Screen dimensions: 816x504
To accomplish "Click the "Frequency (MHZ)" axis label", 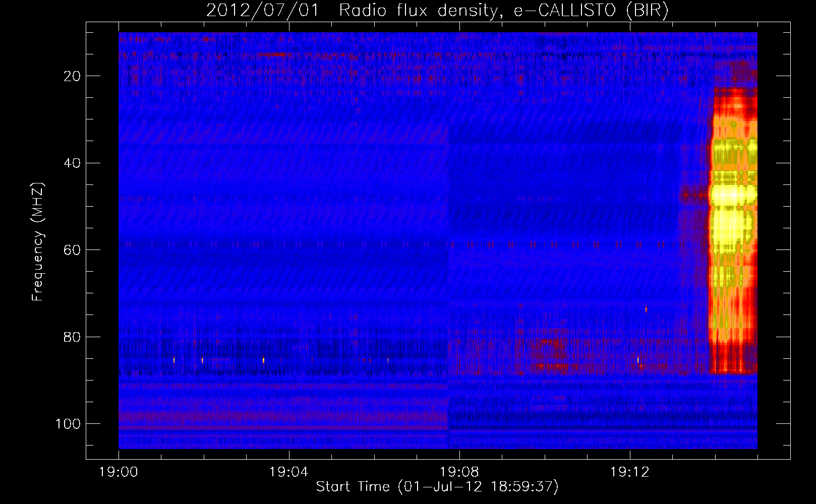I will [x=38, y=242].
